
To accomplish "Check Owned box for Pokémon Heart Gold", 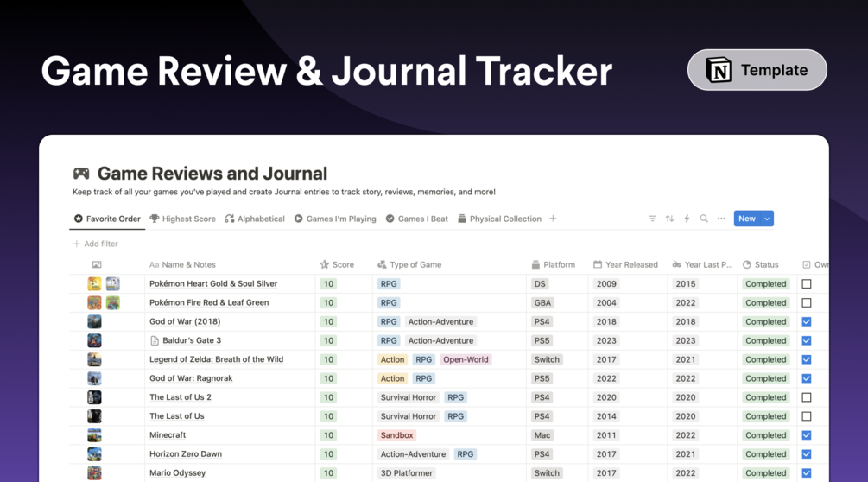I will 807,284.
